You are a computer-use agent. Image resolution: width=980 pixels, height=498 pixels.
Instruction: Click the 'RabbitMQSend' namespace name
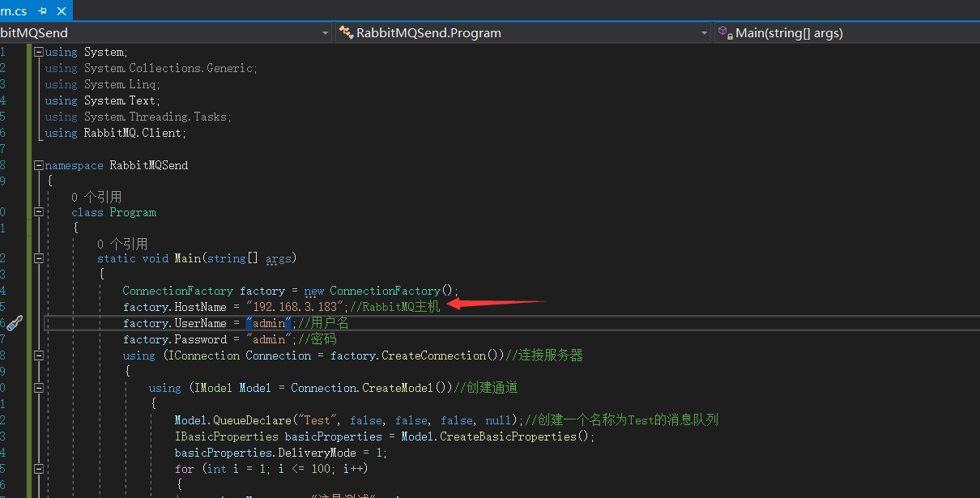pos(149,165)
